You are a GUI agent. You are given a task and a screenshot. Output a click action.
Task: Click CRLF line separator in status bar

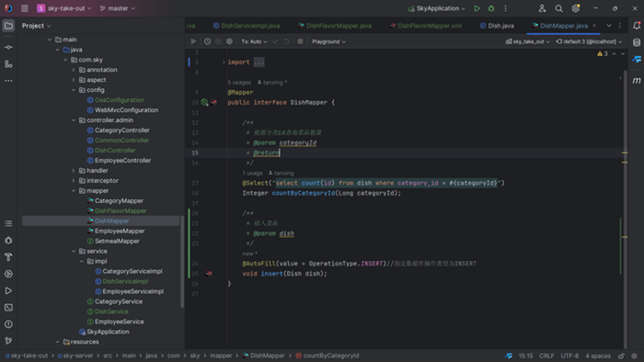(x=546, y=356)
